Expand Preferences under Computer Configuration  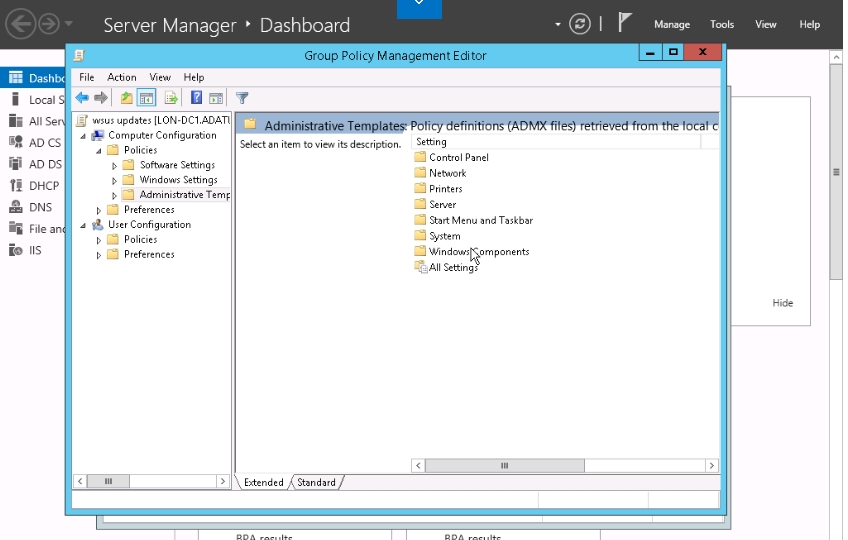click(98, 210)
